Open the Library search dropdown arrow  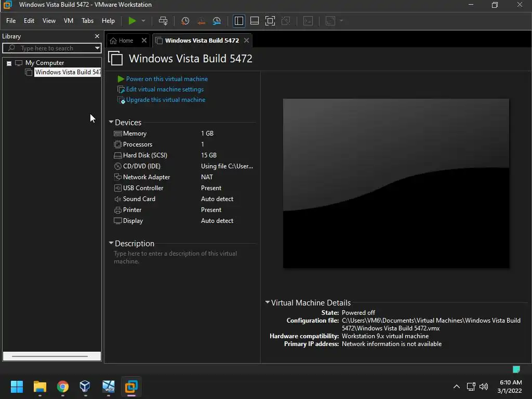tap(97, 48)
